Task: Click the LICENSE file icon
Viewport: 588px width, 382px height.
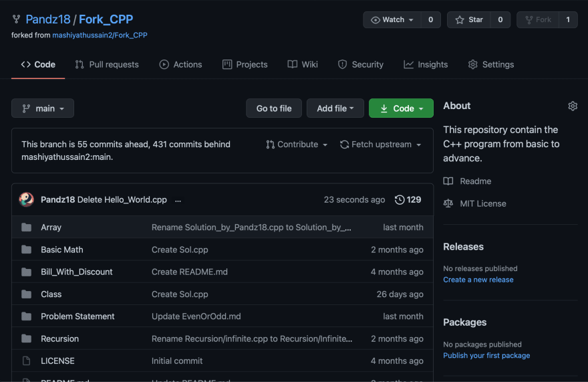Action: point(26,361)
